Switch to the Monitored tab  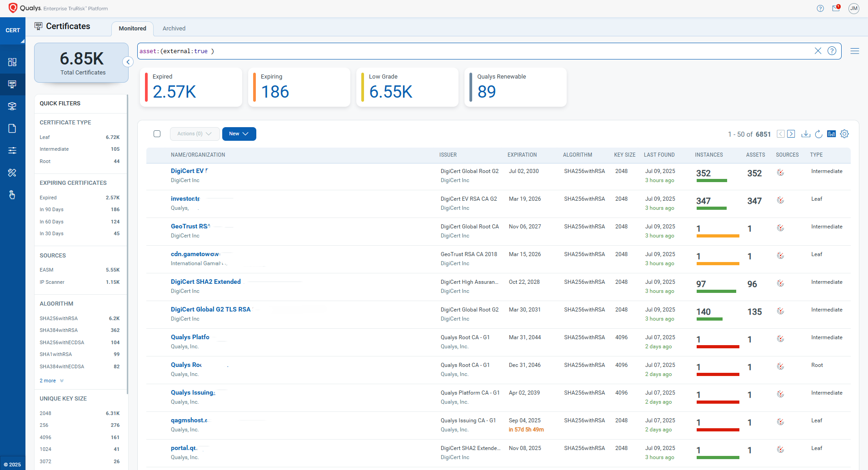132,29
